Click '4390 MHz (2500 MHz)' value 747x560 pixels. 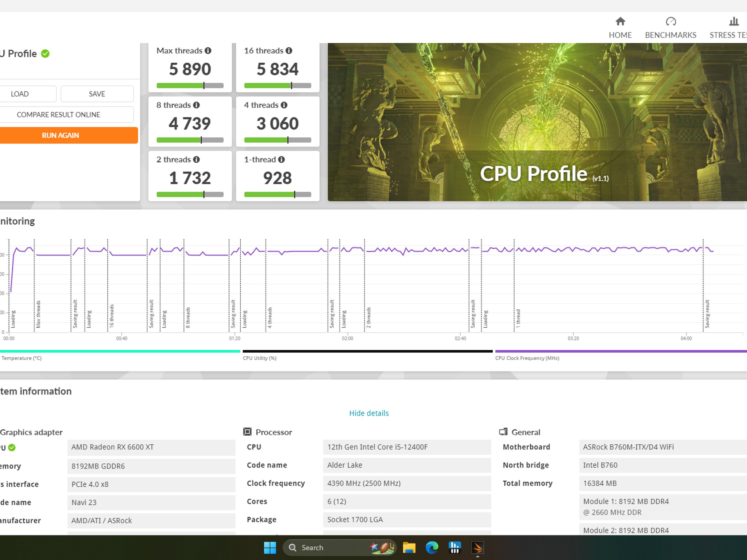[407, 483]
